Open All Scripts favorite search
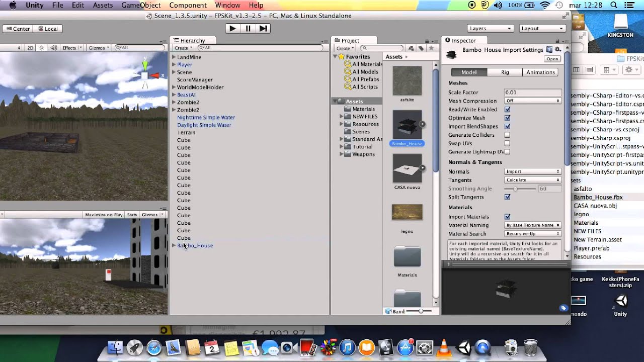Viewport: 644px width, 362px height. pyautogui.click(x=361, y=87)
